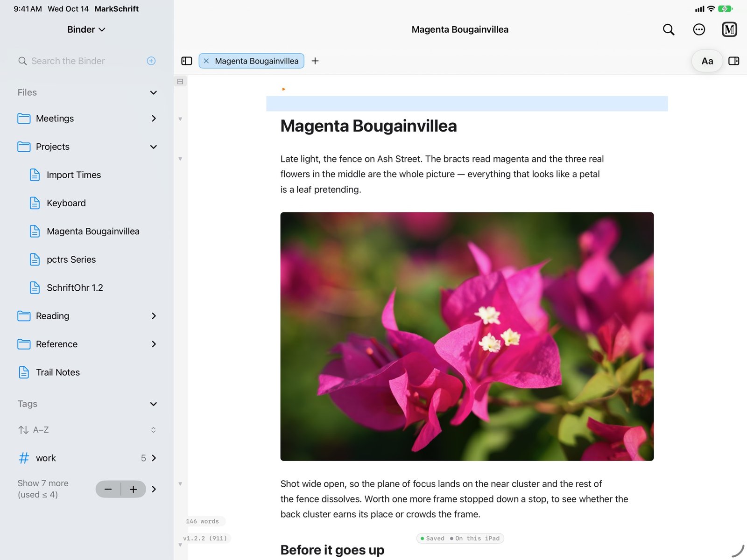Click the Reference folder icon

click(x=24, y=344)
